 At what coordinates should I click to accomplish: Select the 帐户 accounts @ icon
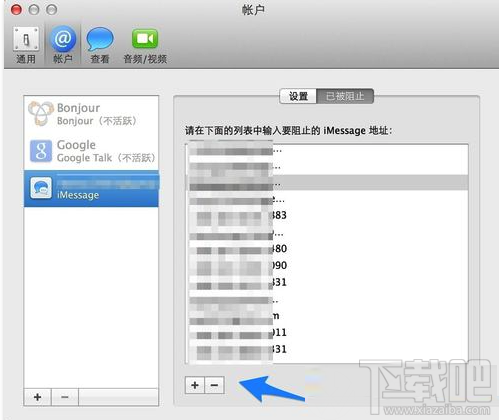pyautogui.click(x=63, y=39)
